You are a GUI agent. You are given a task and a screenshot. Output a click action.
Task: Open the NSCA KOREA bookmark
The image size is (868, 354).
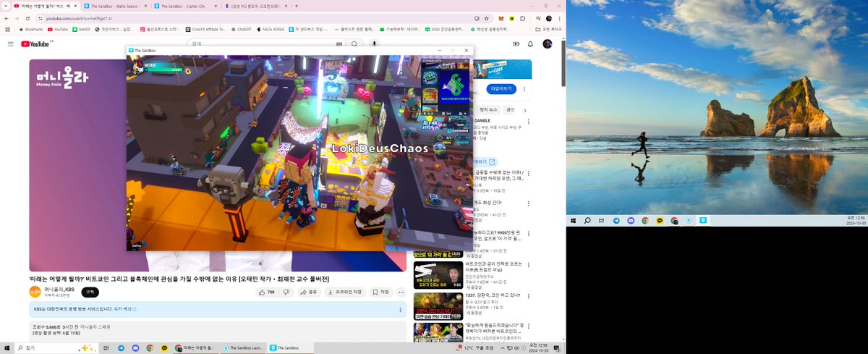[271, 30]
